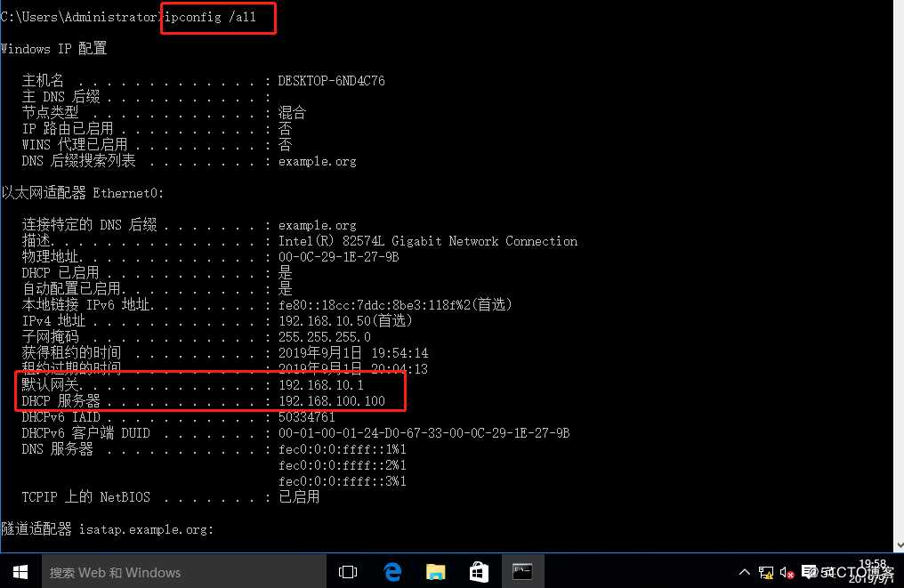
Task: Open the Action Center notification icon
Action: [809, 571]
